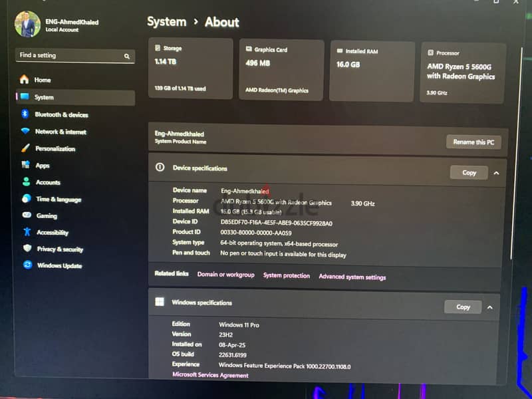
Task: Click System in the breadcrumb
Action: pos(167,22)
